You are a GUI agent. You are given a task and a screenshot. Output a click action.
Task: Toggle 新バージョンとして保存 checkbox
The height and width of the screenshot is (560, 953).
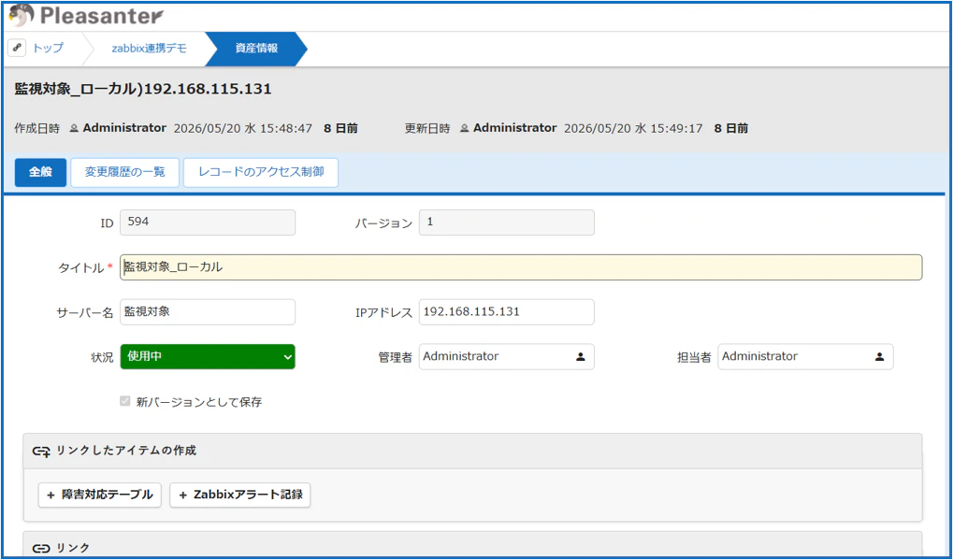[125, 401]
